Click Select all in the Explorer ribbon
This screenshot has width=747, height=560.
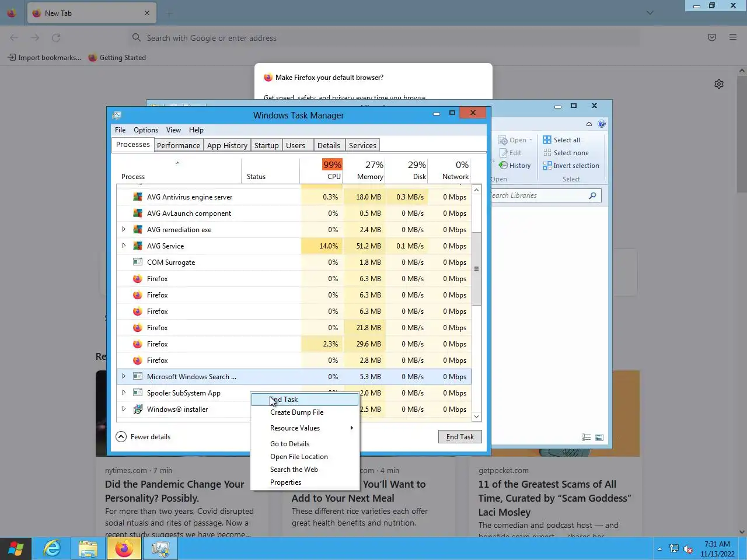coord(561,140)
